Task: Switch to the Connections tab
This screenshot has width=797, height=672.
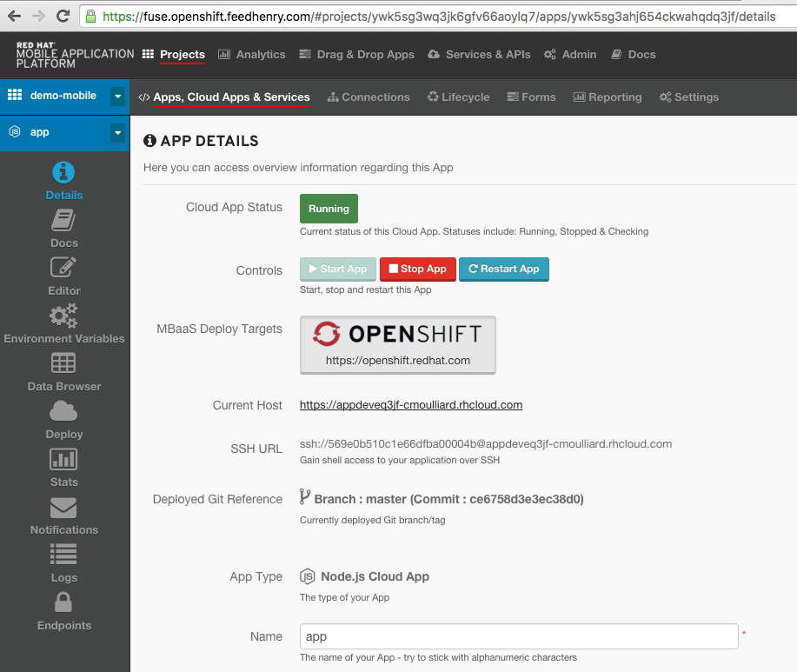Action: (x=369, y=97)
